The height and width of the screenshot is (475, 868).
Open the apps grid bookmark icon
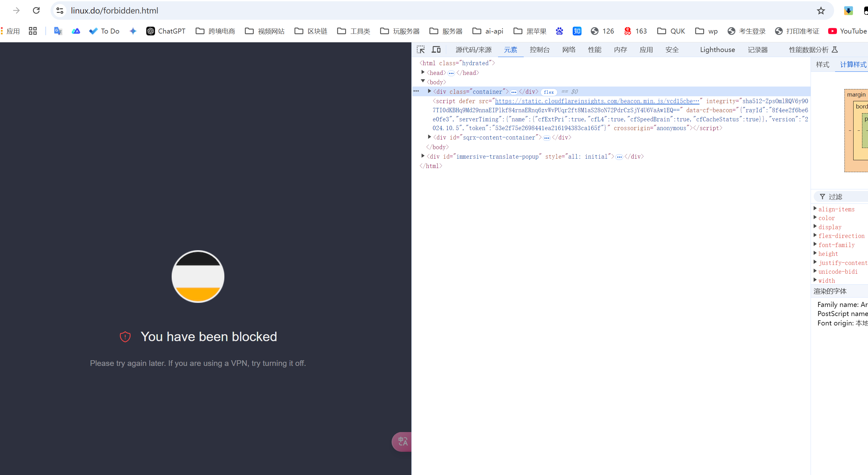click(33, 31)
